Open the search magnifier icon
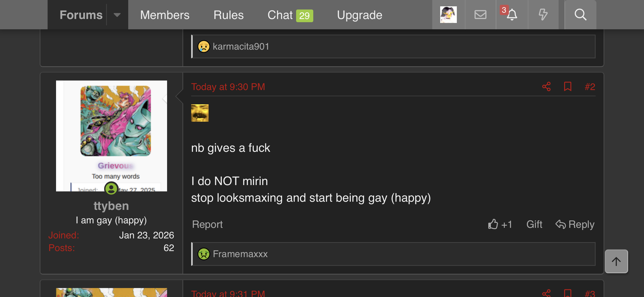 [x=580, y=15]
